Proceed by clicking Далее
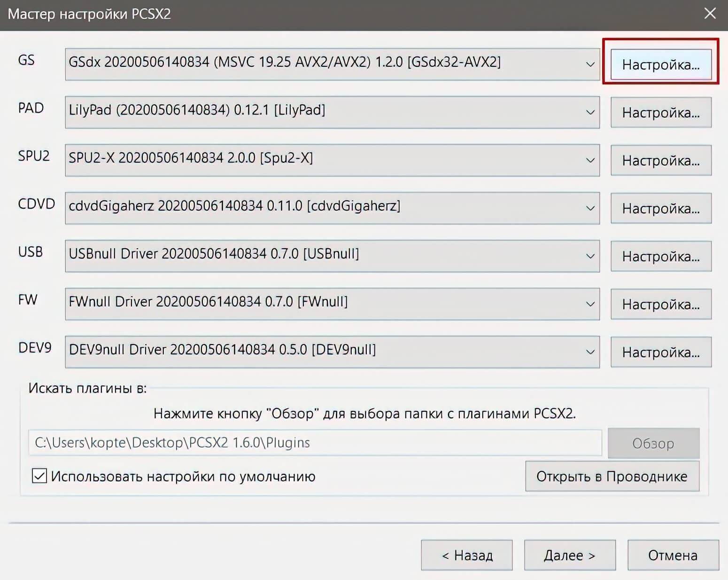This screenshot has width=728, height=580. [x=569, y=555]
